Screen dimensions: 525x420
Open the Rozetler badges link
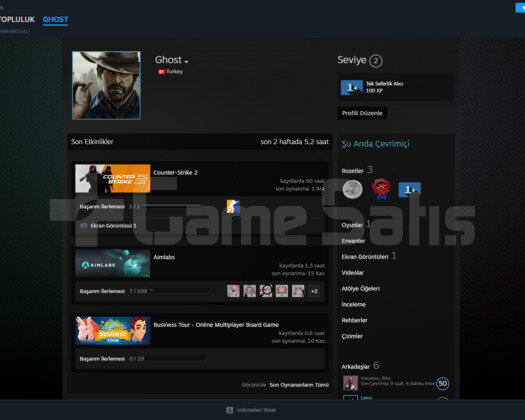click(353, 171)
